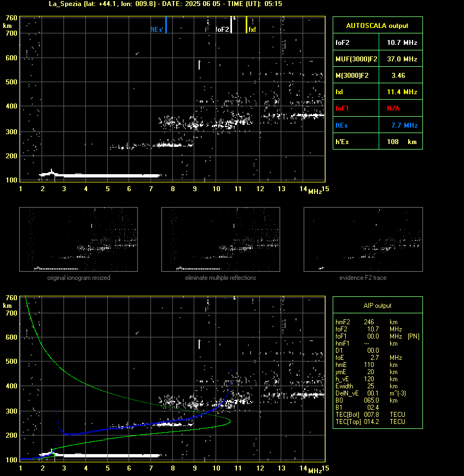Click the hmF1 --- km row
Viewport: 464px width, 476px height.
(x=367, y=343)
